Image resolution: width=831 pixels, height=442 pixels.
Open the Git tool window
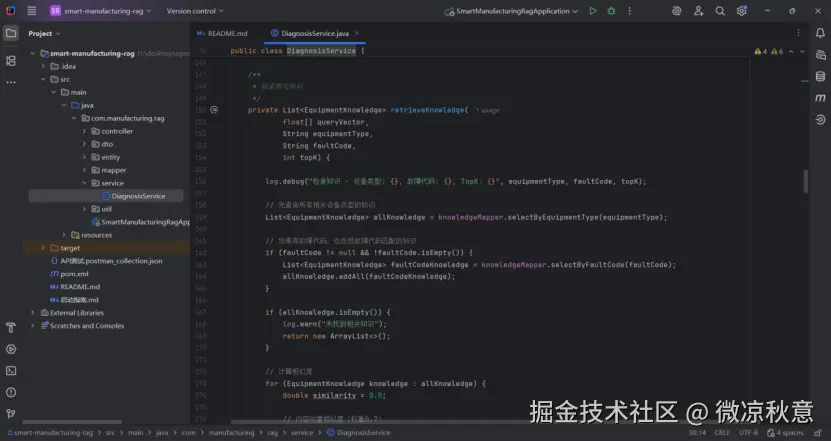[11, 414]
